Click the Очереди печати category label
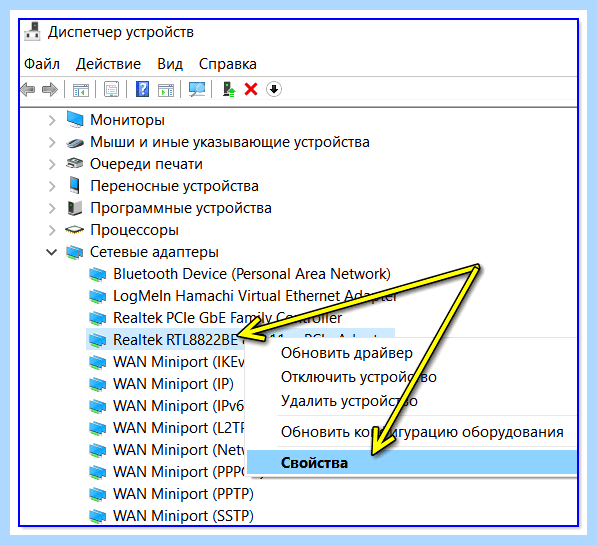The image size is (597, 545). point(146,164)
